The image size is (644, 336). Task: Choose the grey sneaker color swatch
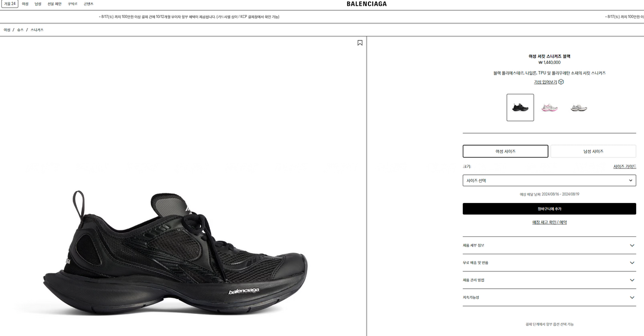coord(578,108)
